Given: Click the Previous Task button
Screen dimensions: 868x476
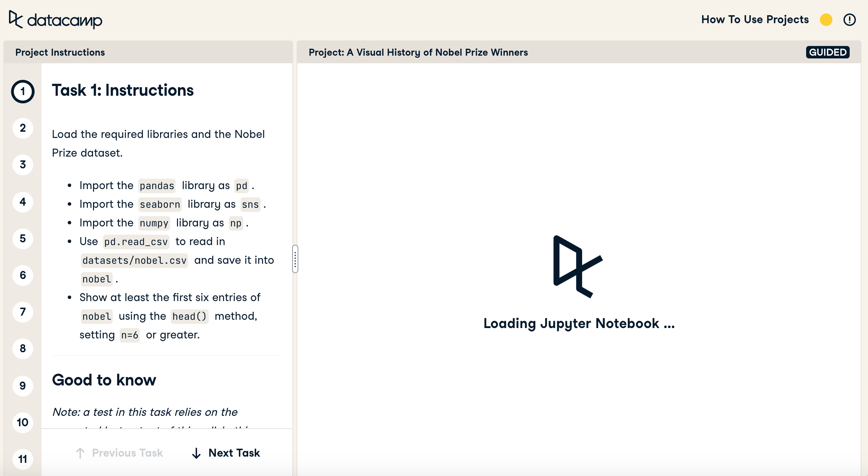Looking at the screenshot, I should click(119, 453).
